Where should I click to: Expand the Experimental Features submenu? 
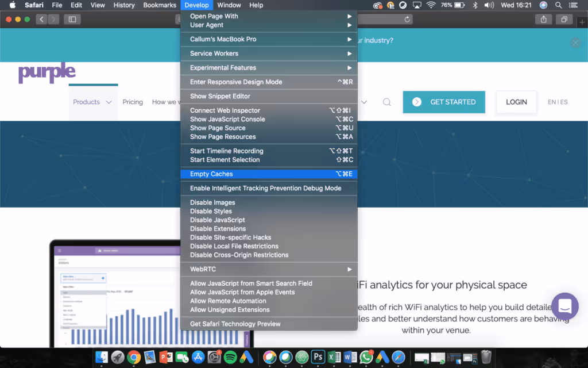coord(269,68)
